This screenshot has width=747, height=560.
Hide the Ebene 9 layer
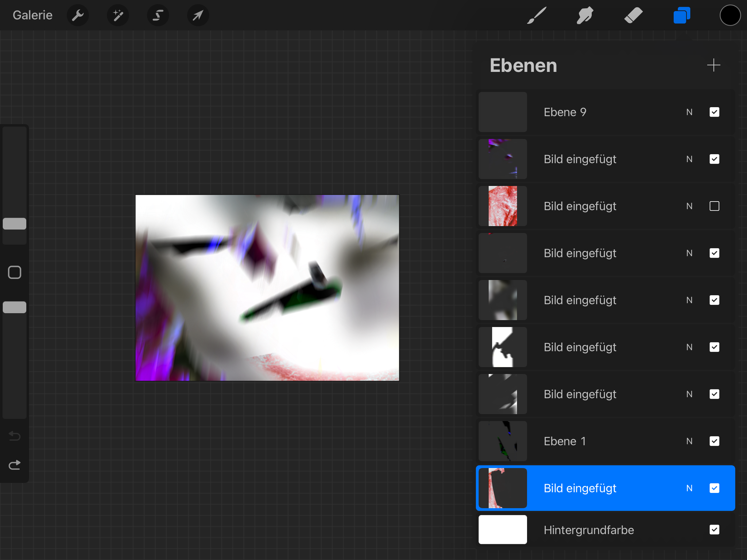coord(714,112)
